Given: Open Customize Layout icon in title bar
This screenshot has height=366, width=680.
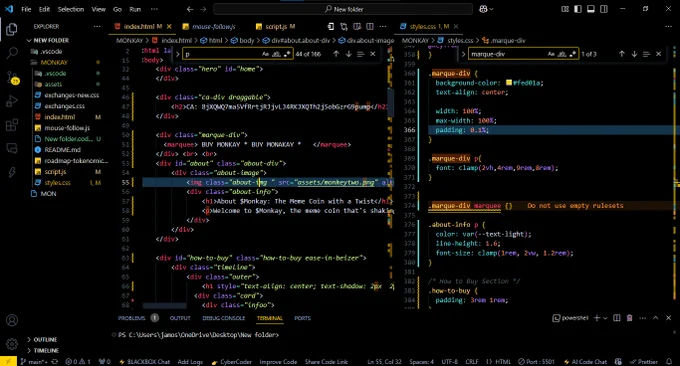Looking at the screenshot, I should (x=565, y=9).
